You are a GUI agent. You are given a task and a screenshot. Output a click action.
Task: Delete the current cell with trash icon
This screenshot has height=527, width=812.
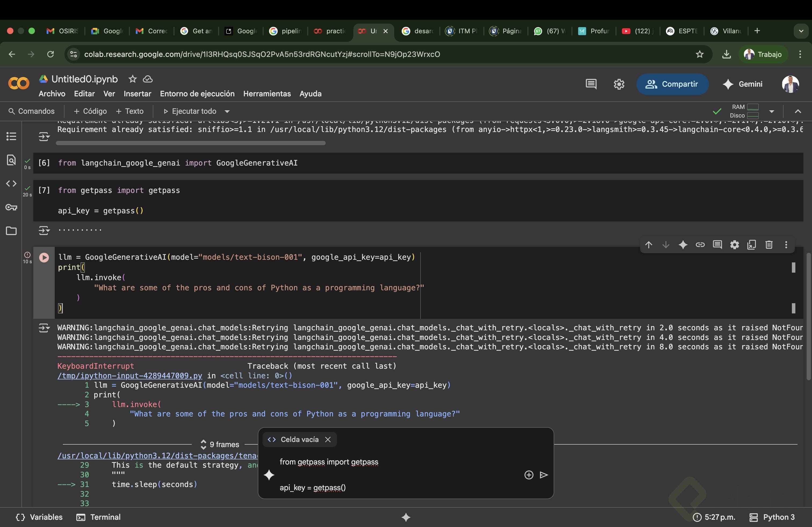769,245
